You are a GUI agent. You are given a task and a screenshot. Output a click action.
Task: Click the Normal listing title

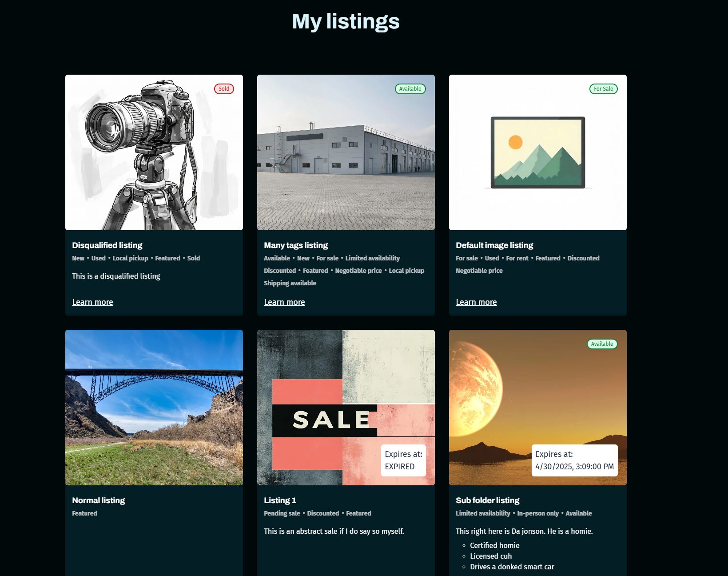pyautogui.click(x=98, y=500)
